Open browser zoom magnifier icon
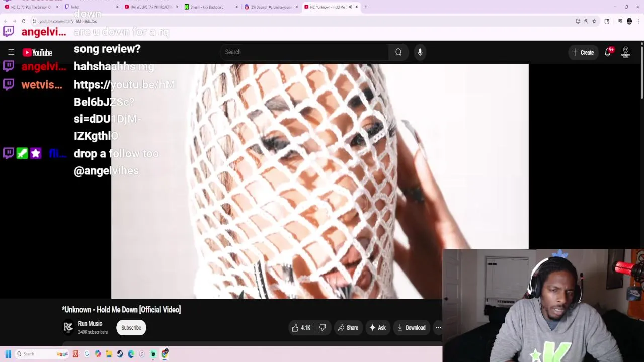644x362 pixels. 586,21
